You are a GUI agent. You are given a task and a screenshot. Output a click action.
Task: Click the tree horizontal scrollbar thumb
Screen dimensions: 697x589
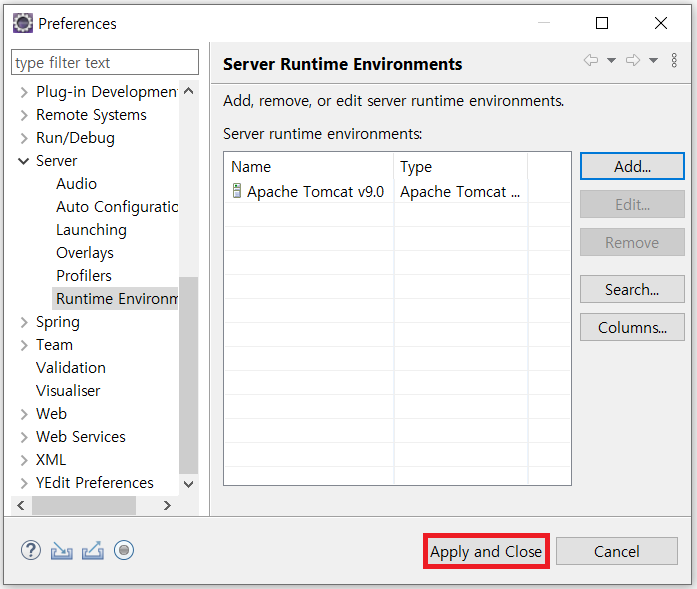pos(84,505)
